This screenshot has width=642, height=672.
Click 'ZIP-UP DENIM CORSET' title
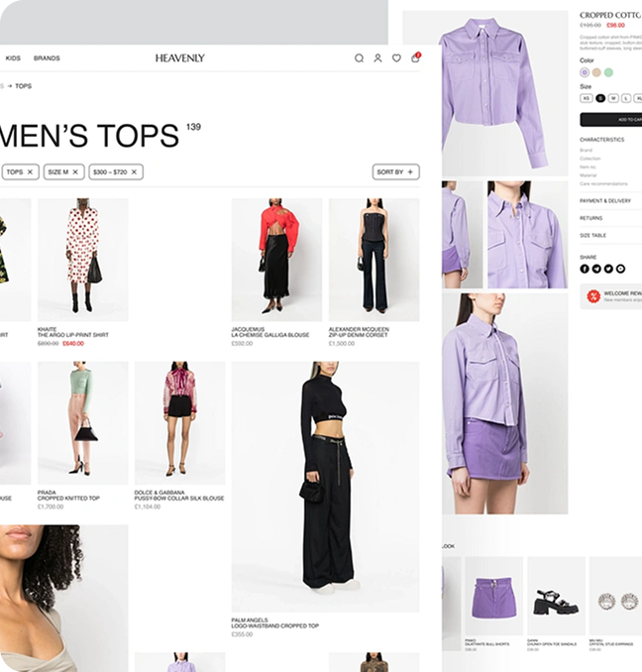[x=358, y=335]
